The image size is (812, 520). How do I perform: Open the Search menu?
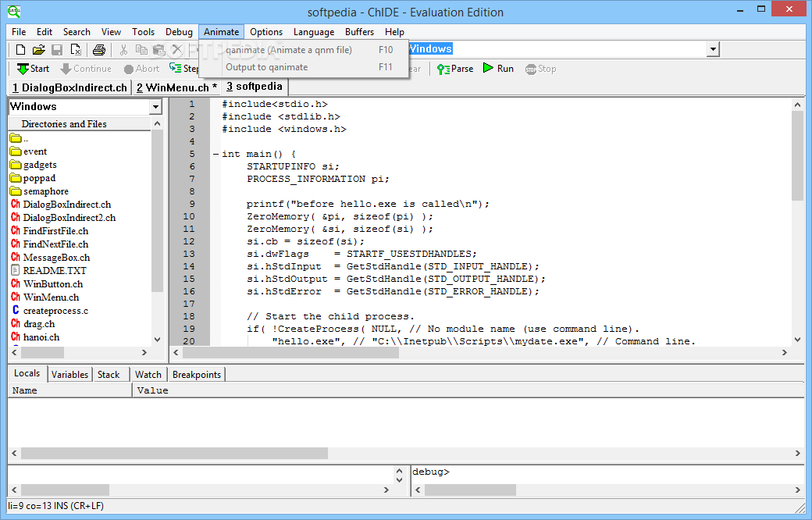[x=77, y=31]
